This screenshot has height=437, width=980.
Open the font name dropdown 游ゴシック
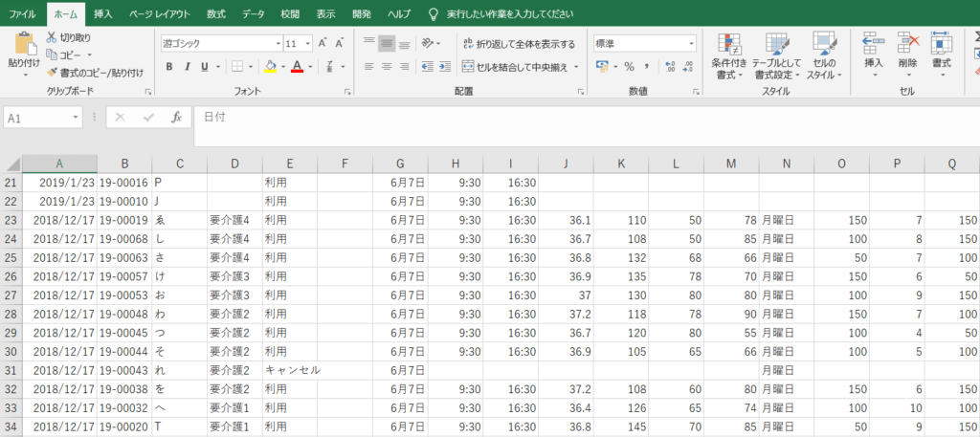[x=278, y=44]
